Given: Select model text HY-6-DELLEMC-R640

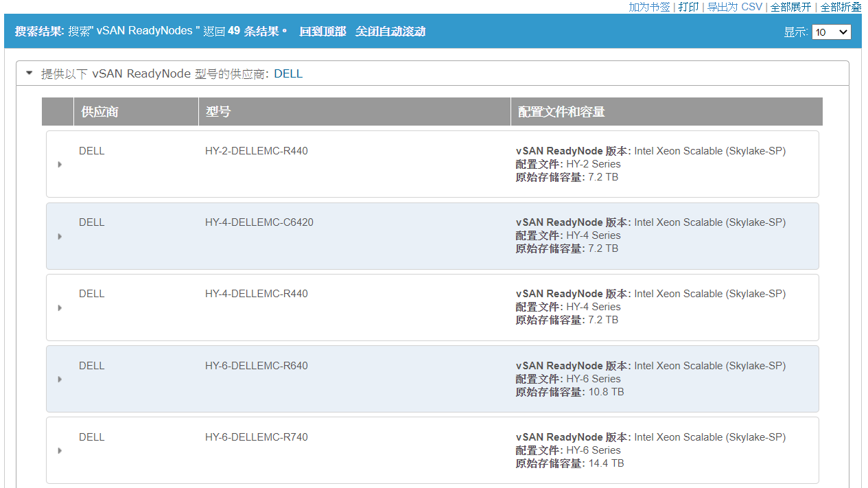Looking at the screenshot, I should click(x=257, y=366).
